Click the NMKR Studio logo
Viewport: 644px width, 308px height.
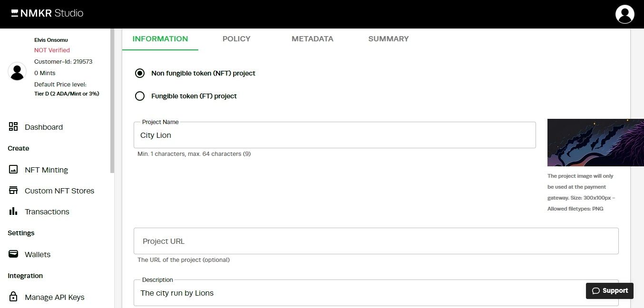pyautogui.click(x=47, y=13)
